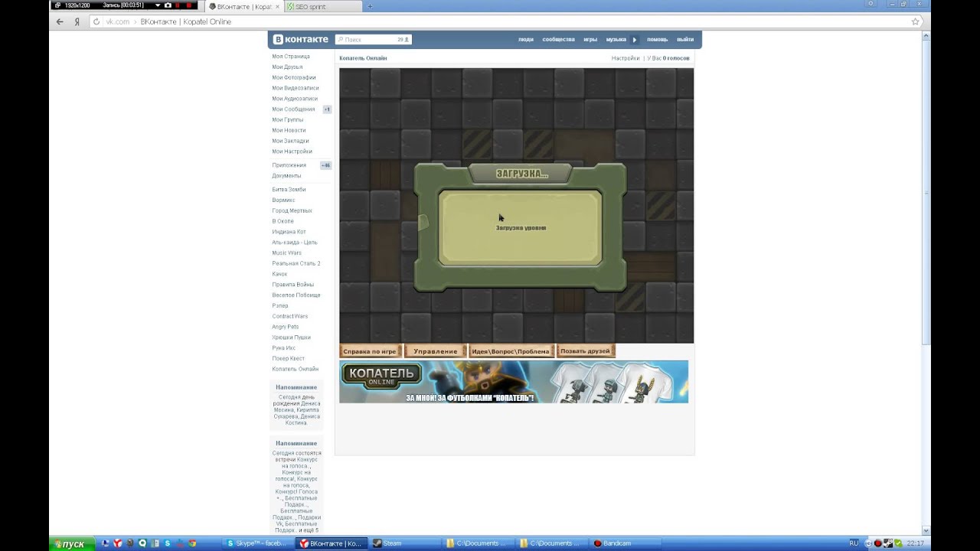The width and height of the screenshot is (980, 551).
Task: Click the Bandicam red stop button
Action: [x=188, y=5]
